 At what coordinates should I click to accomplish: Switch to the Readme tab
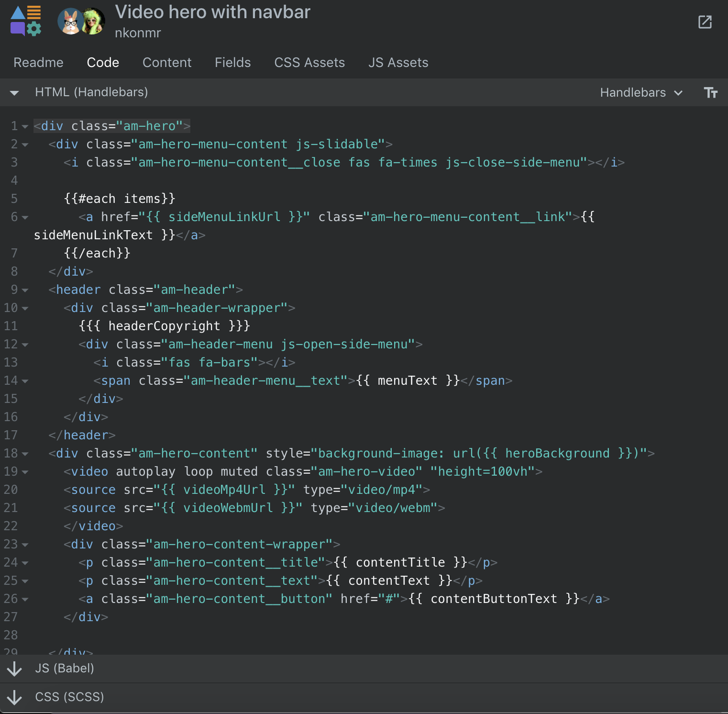[38, 62]
